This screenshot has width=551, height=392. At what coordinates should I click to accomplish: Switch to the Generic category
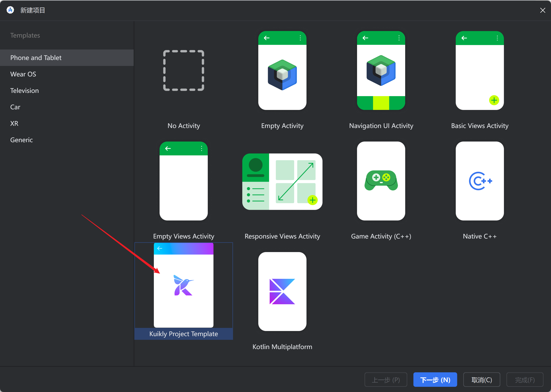pos(22,140)
